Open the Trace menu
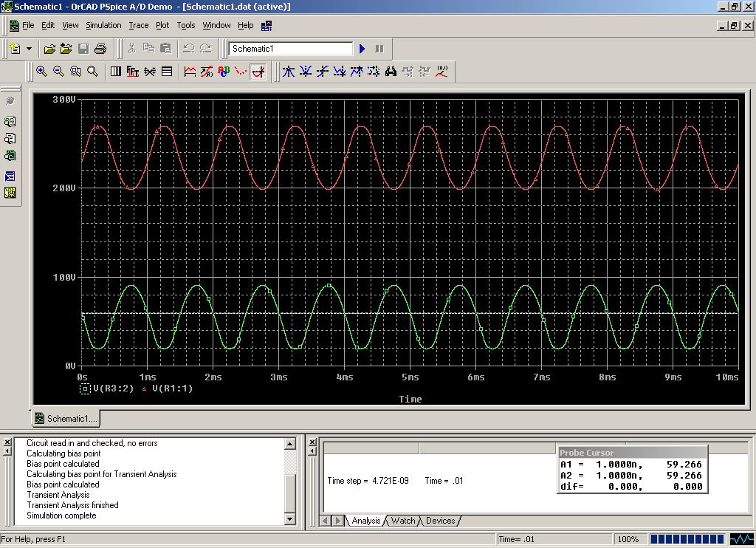This screenshot has height=548, width=756. point(138,25)
